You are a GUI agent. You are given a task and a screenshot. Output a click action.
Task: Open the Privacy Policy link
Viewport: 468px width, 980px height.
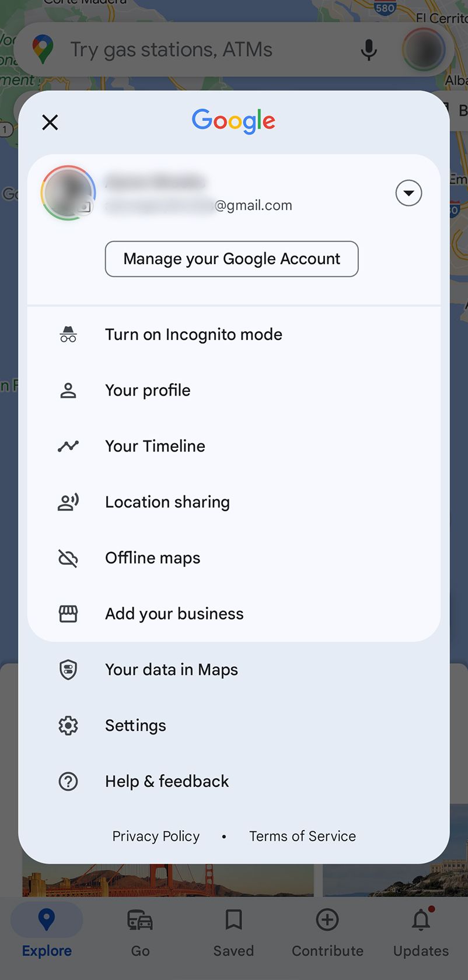pos(155,836)
